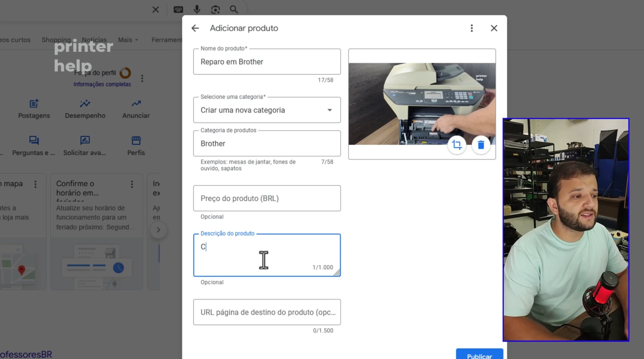Switch to the Notícias tab
The height and width of the screenshot is (359, 644).
point(94,40)
